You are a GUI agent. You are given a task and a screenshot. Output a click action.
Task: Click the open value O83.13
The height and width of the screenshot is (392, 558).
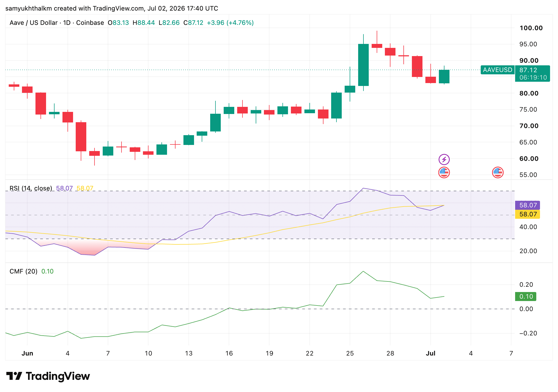click(118, 23)
